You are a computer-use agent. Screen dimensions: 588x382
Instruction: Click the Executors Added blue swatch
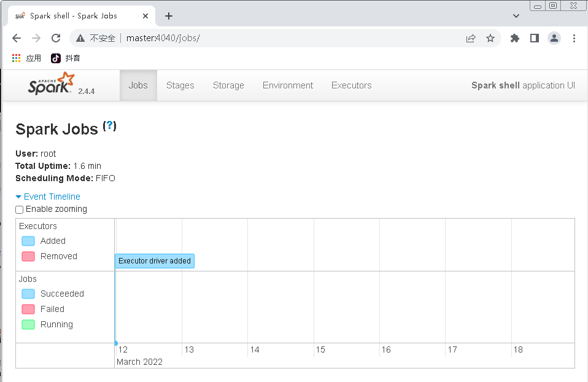28,241
